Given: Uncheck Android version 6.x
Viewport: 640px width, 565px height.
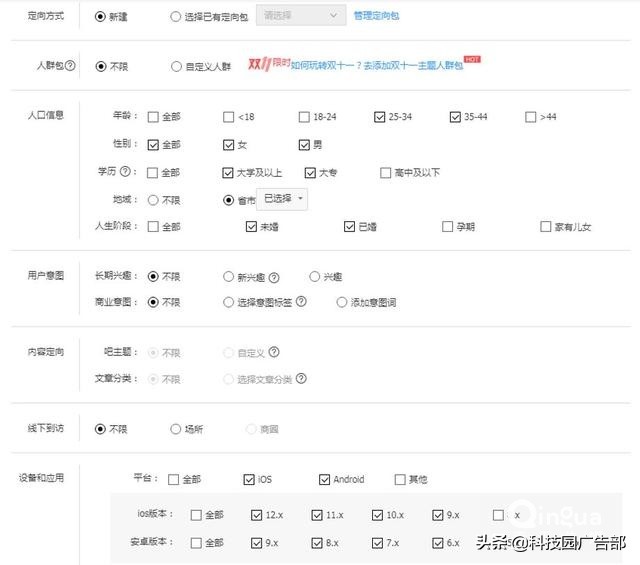Looking at the screenshot, I should tap(438, 543).
